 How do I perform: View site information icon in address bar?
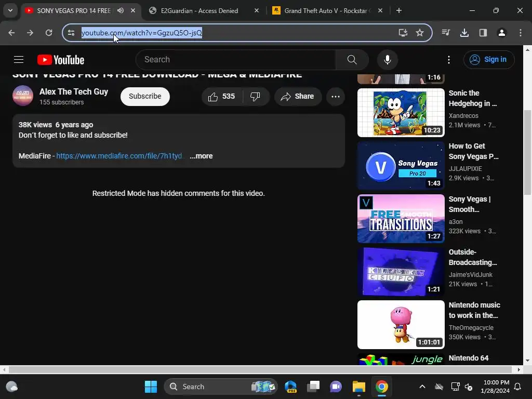tap(71, 33)
